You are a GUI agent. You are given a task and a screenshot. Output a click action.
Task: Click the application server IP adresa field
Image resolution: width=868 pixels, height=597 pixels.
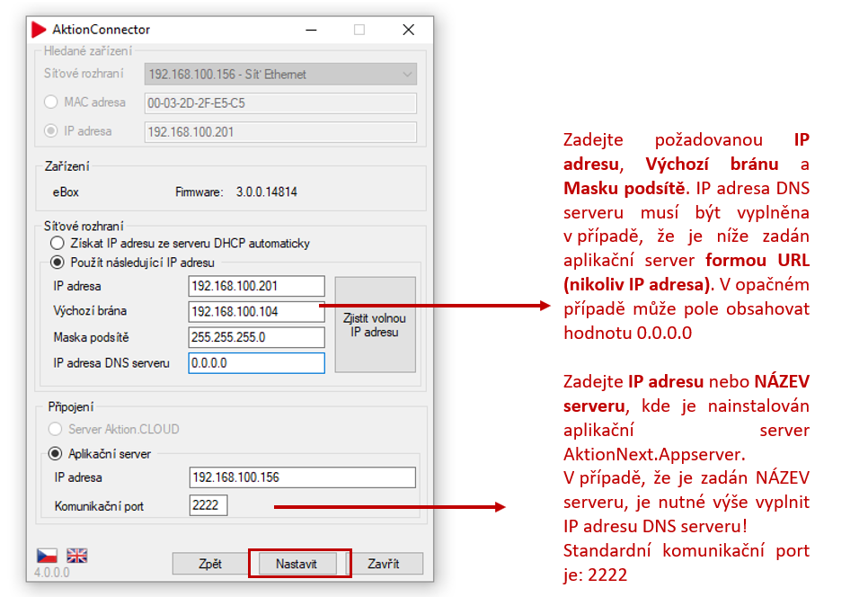tap(302, 477)
